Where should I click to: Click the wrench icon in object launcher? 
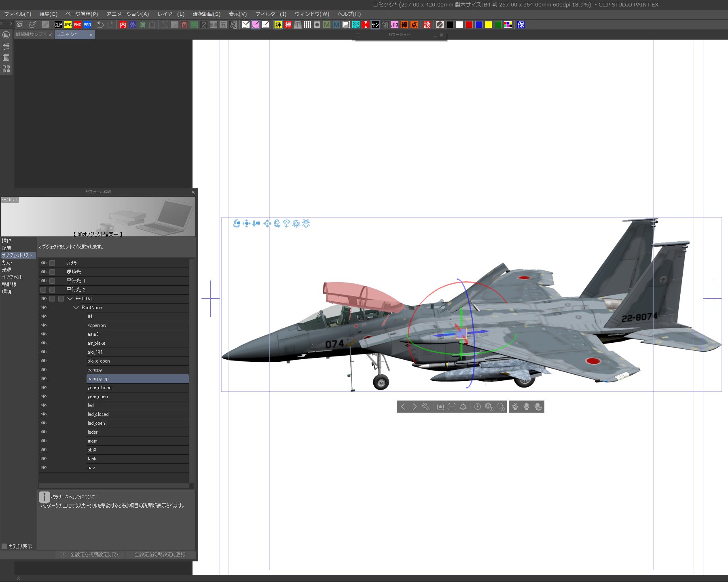(426, 407)
